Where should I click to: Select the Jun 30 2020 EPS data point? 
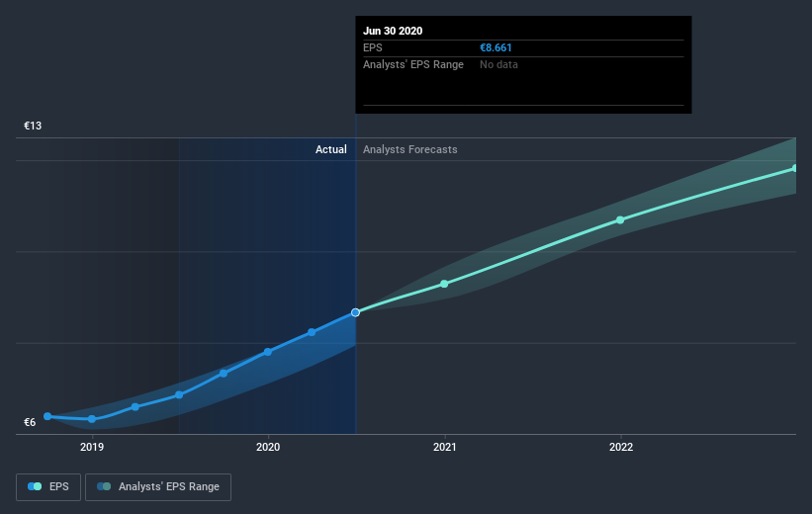[x=355, y=312]
